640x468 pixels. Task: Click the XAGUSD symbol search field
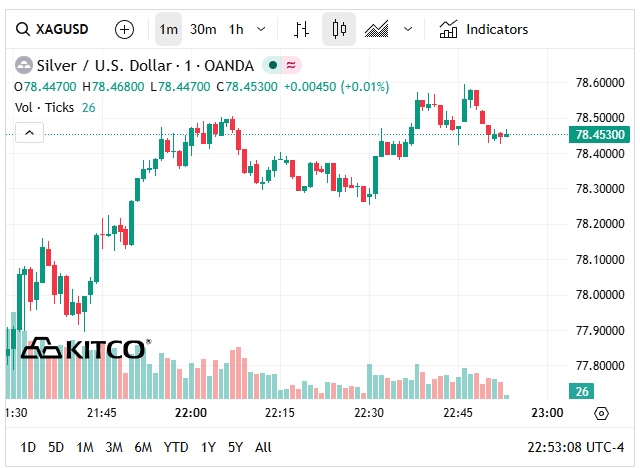click(x=58, y=29)
